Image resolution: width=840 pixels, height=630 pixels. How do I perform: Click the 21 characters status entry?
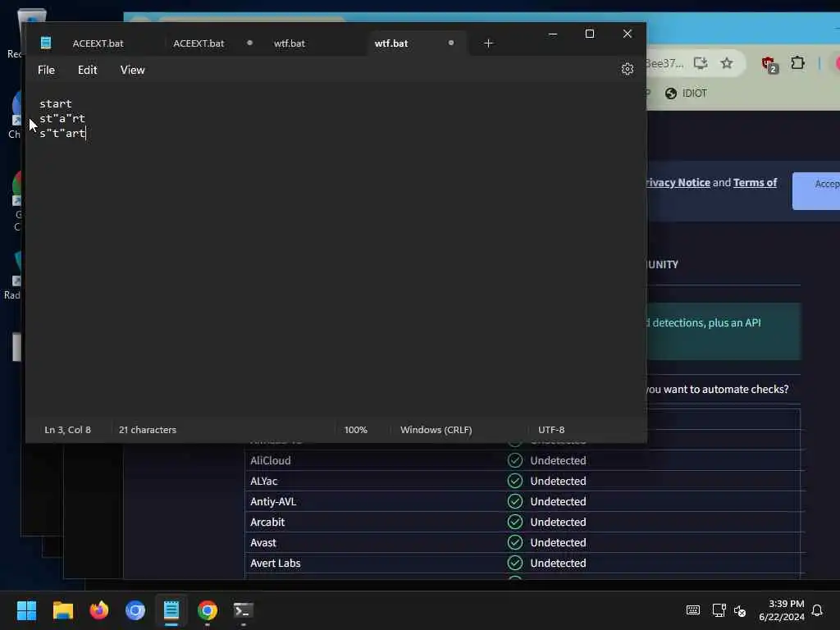pyautogui.click(x=148, y=430)
